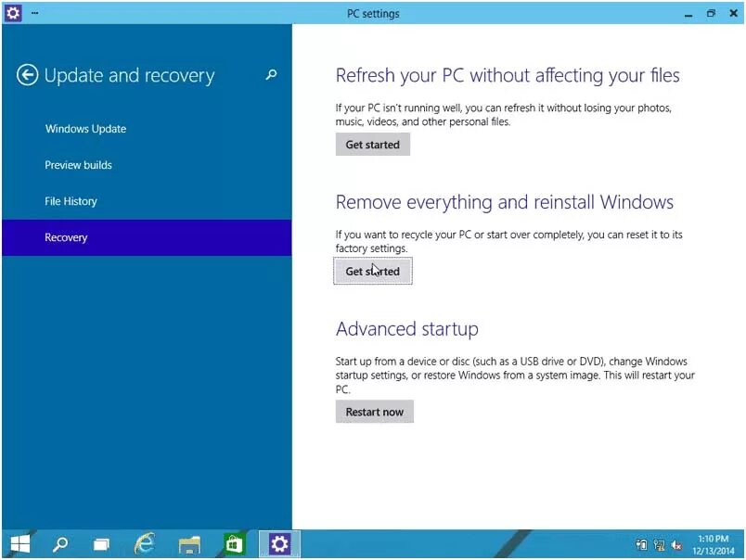The height and width of the screenshot is (560, 746).
Task: Select the Recovery sidebar item
Action: pyautogui.click(x=147, y=237)
